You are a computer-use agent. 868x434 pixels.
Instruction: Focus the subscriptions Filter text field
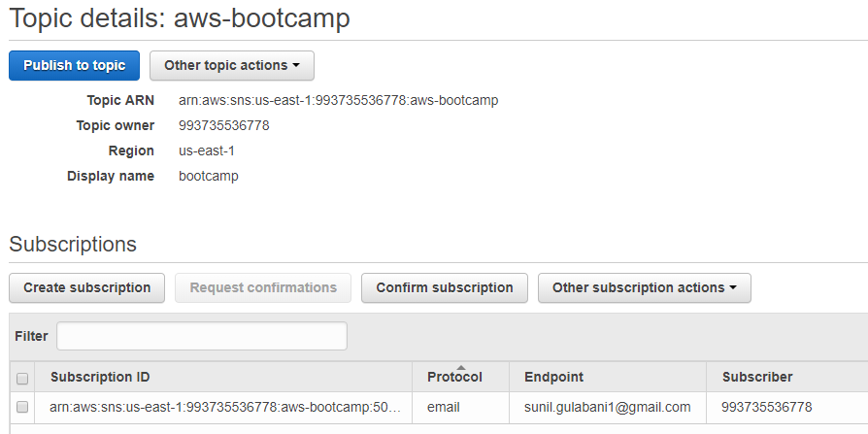(x=202, y=336)
